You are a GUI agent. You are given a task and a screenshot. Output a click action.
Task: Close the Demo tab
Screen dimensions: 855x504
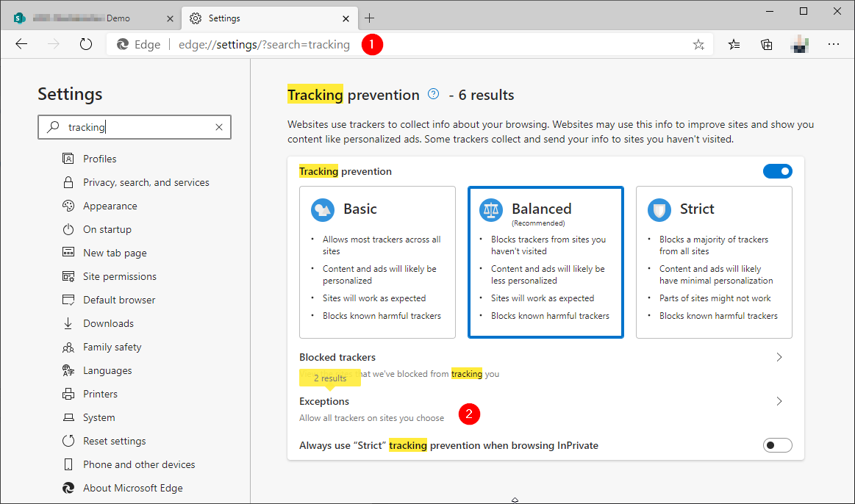pyautogui.click(x=170, y=18)
